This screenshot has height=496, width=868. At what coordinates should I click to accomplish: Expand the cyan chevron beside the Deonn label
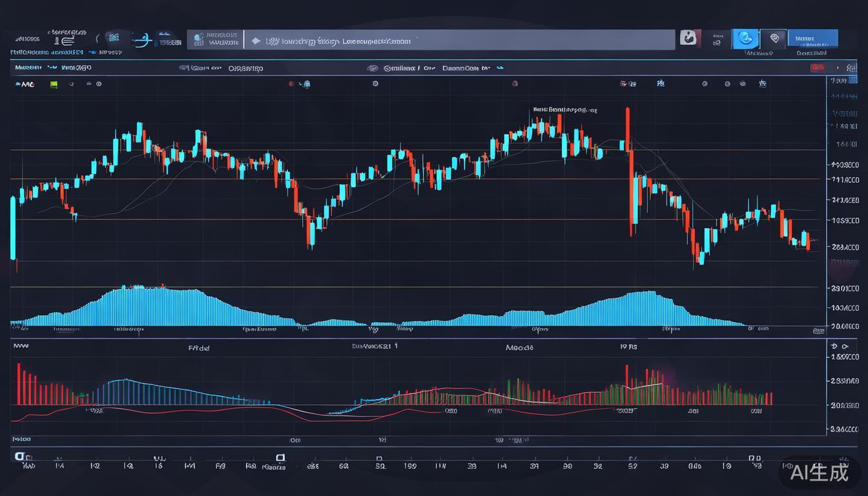(x=499, y=67)
